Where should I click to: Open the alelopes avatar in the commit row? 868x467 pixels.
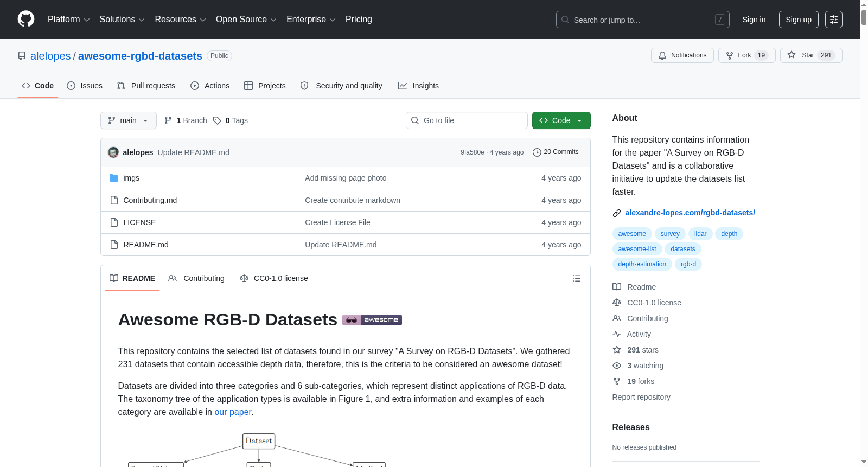pos(113,152)
